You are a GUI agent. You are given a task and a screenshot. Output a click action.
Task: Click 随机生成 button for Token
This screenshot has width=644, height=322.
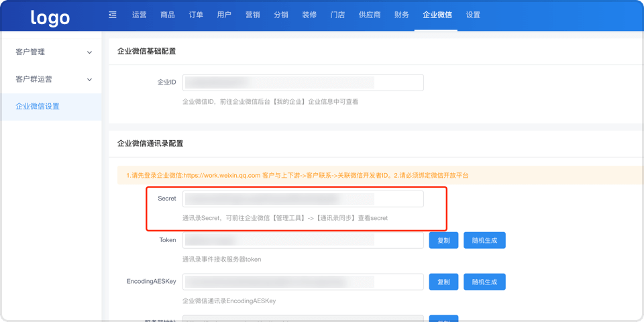point(484,240)
